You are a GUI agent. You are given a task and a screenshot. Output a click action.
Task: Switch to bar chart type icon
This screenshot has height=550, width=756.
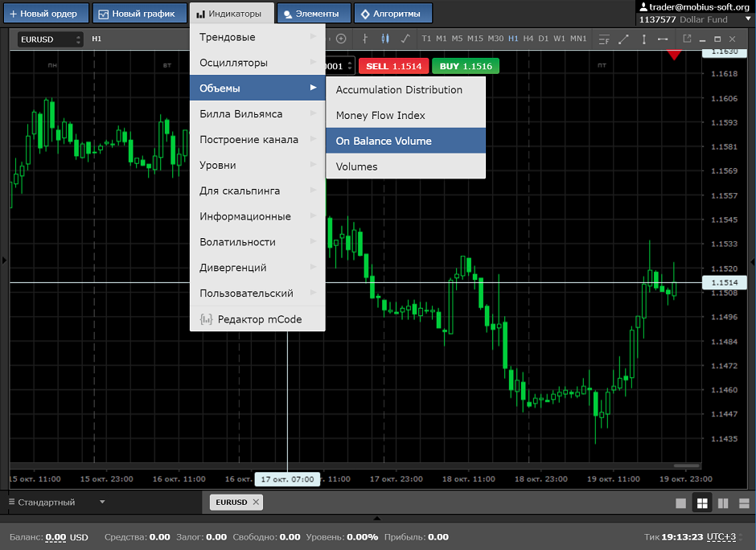point(365,39)
